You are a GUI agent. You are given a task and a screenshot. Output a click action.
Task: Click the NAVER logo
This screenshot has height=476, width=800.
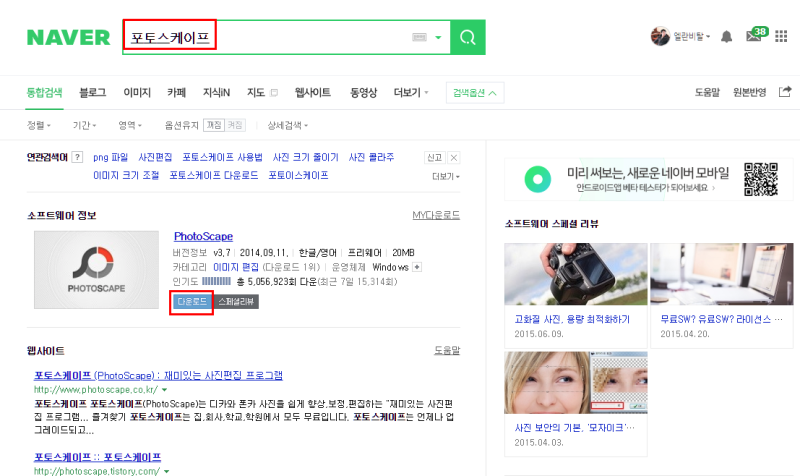[68, 37]
